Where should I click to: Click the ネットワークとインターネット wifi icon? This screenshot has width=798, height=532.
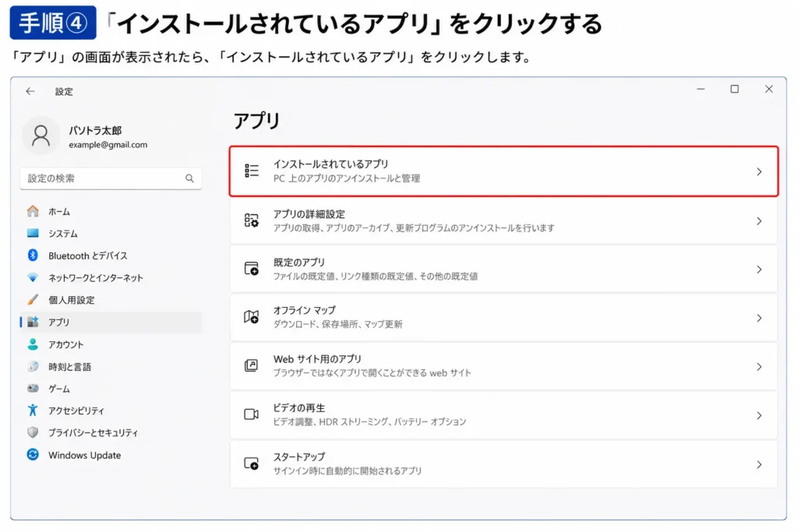33,278
